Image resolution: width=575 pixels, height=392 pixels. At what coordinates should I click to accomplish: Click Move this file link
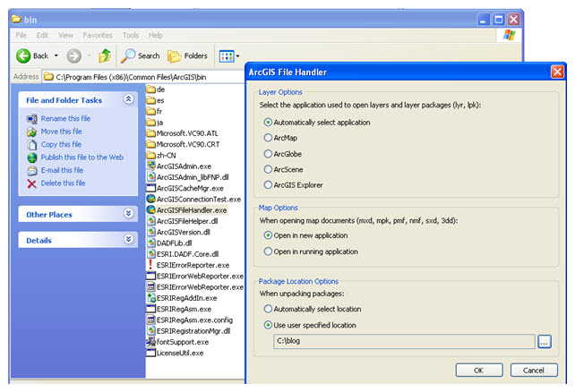coord(61,132)
